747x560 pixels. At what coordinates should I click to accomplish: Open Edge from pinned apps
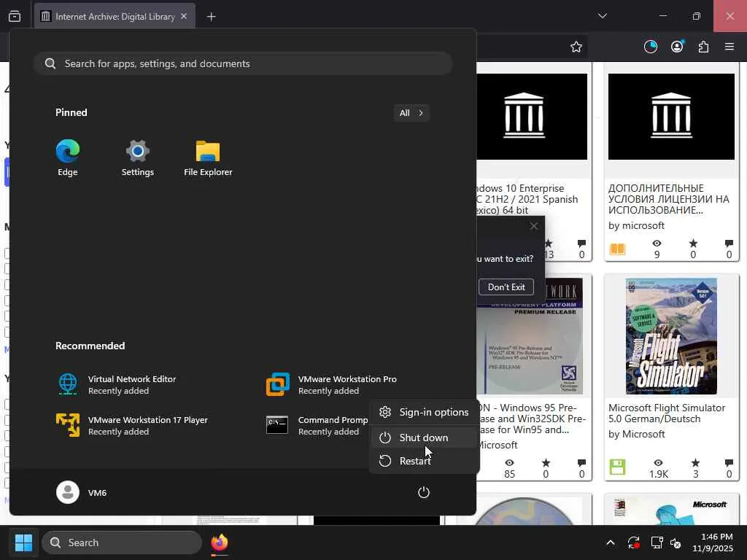coord(68,158)
